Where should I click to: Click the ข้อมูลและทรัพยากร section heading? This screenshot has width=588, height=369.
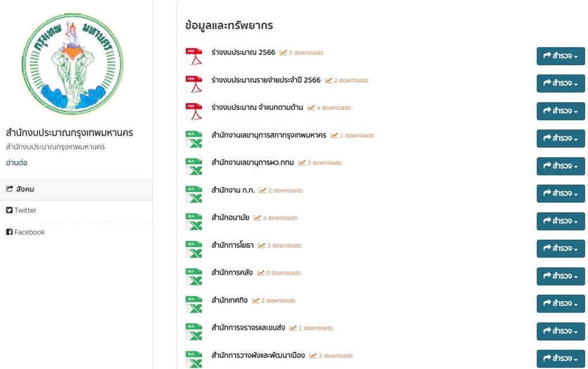(229, 25)
